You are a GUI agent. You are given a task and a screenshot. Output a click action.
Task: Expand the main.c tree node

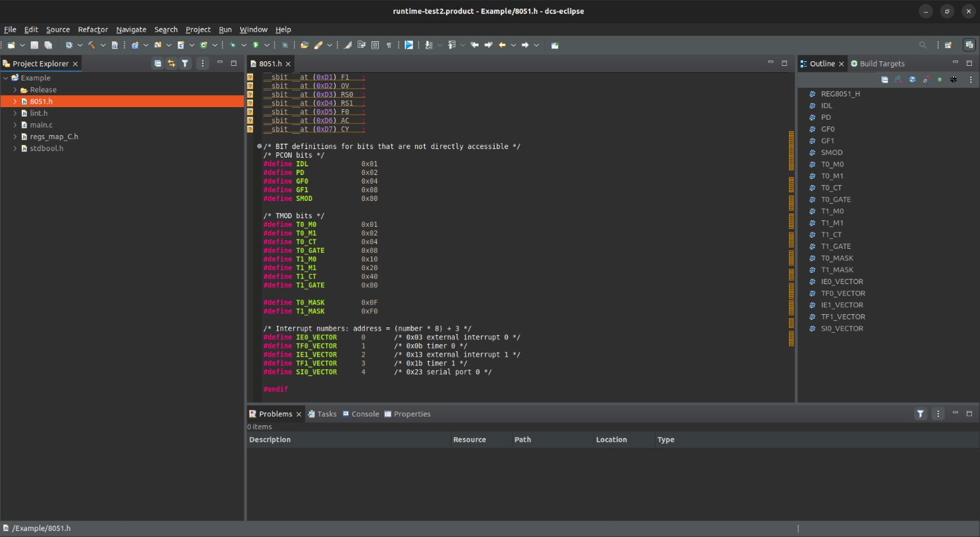pos(15,125)
